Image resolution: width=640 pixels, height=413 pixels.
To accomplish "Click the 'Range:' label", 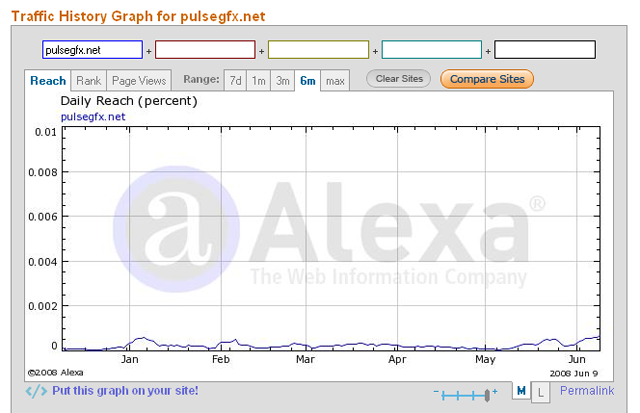I will [x=201, y=79].
